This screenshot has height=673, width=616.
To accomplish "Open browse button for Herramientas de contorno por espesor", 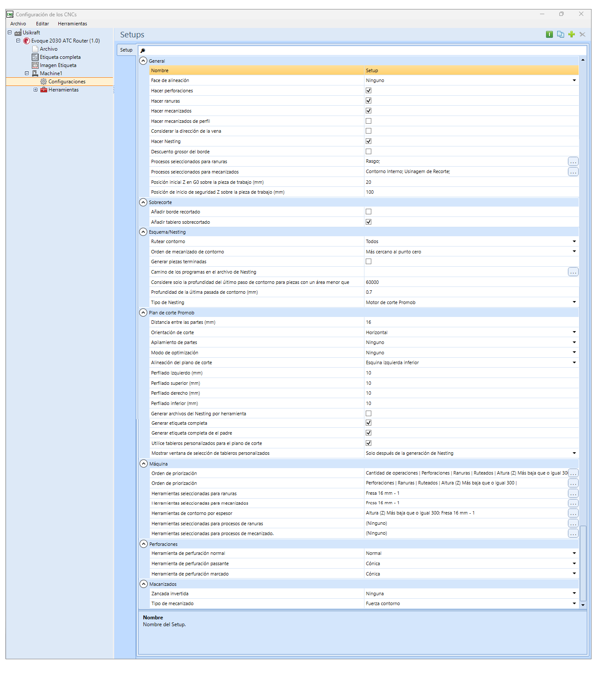I will coord(573,513).
